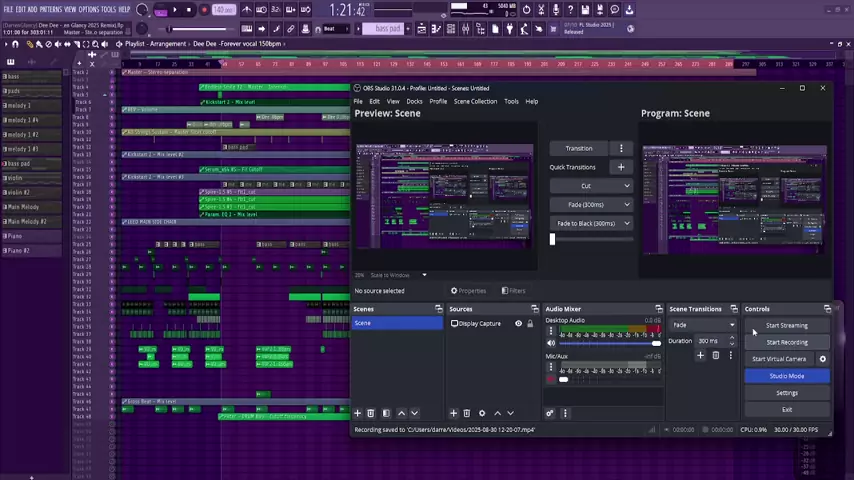Click the Transition button
The width and height of the screenshot is (854, 480).
pos(579,148)
